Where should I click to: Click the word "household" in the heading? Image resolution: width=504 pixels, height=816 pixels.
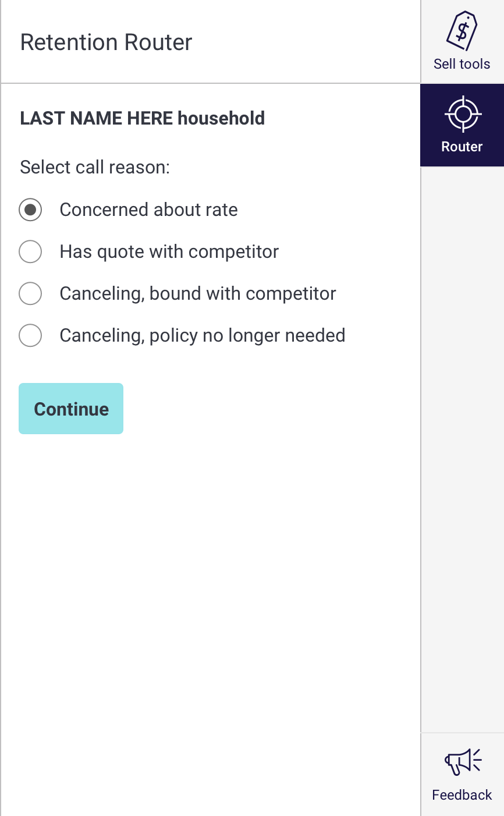click(221, 118)
